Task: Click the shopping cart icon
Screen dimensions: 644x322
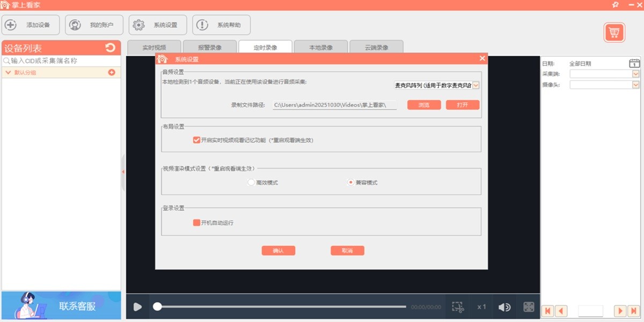Action: 614,33
